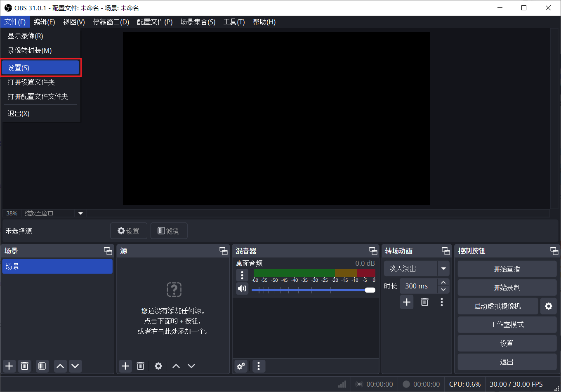Select 设置(S) in the File menu
The height and width of the screenshot is (392, 561).
pos(40,68)
